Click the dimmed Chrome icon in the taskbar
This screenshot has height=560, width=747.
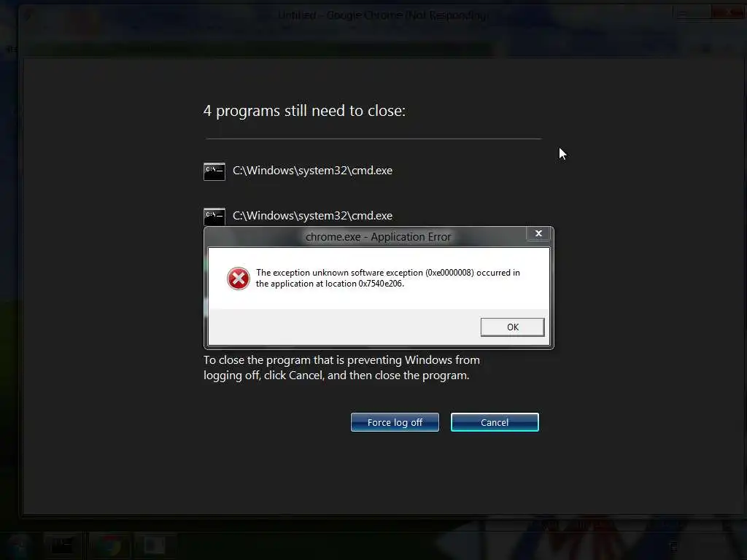pos(109,545)
